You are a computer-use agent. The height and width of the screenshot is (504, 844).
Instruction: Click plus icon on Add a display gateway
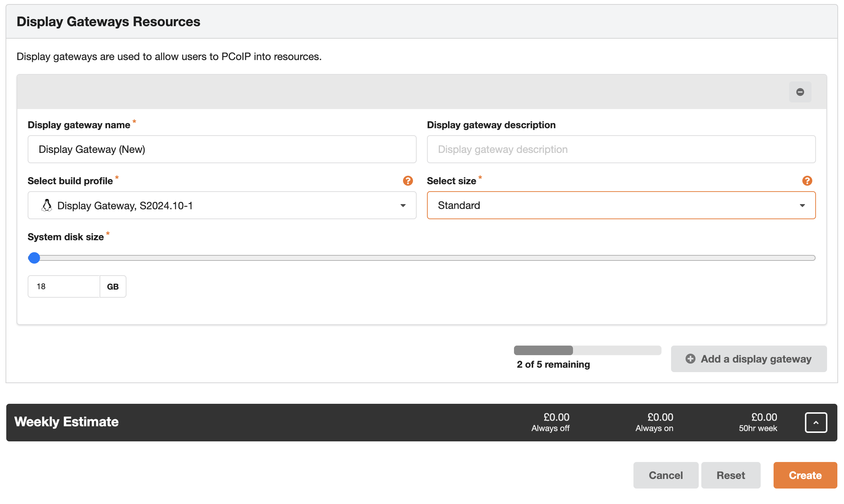click(x=690, y=359)
